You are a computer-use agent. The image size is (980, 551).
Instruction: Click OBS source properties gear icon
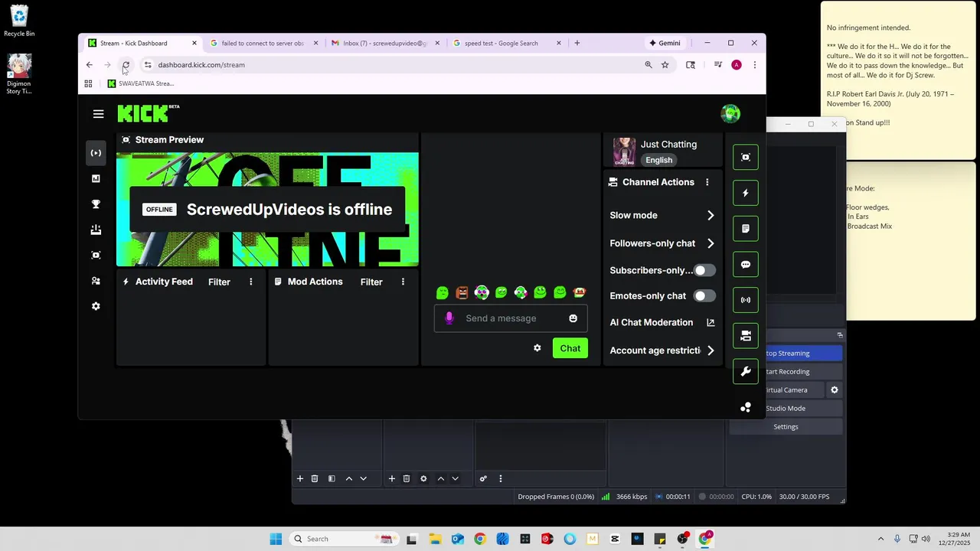[423, 478]
